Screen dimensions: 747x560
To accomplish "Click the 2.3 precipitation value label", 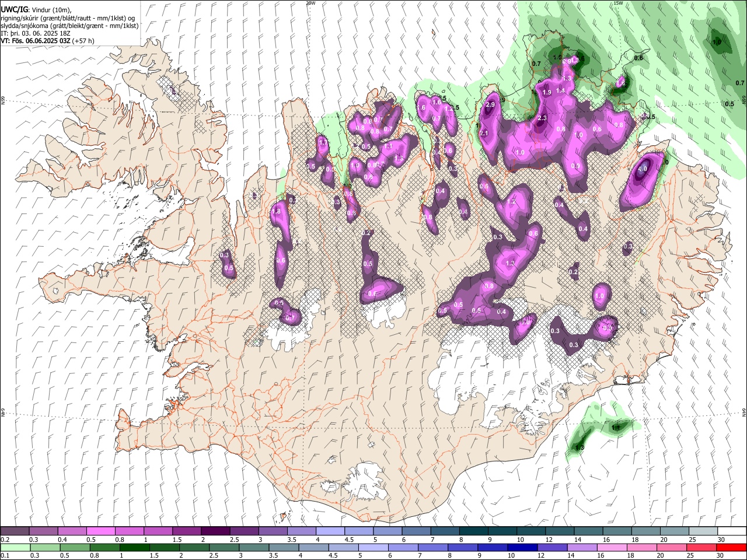I will click(542, 118).
